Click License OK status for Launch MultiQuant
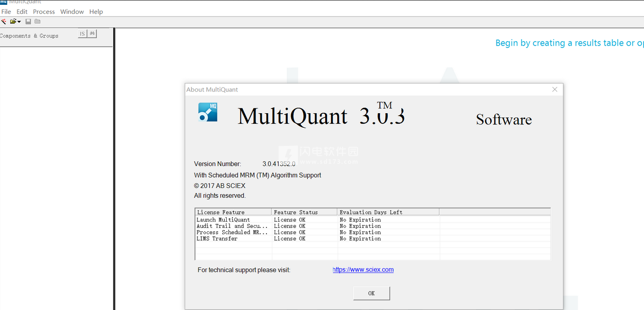644x310 pixels. point(290,220)
